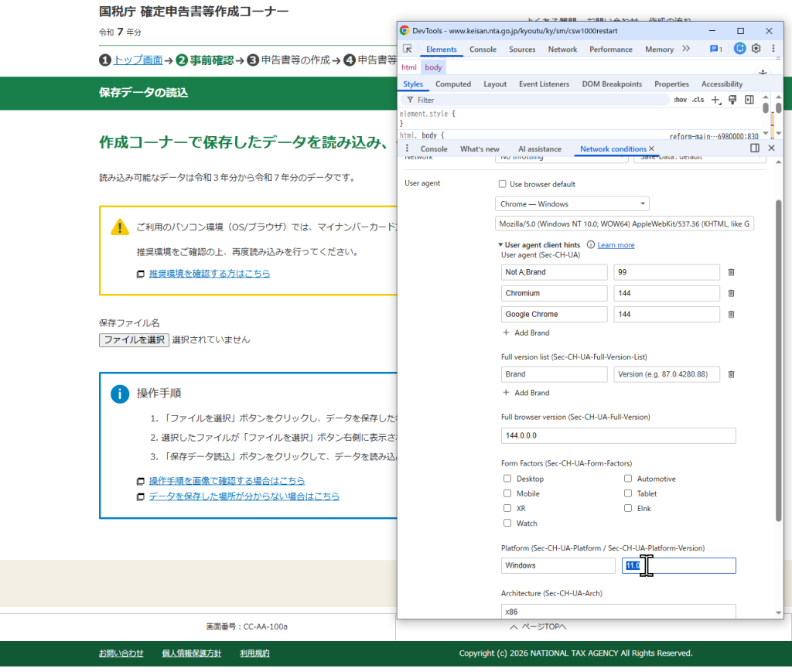Viewport: 792px width, 672px height.
Task: Check the Tablet form factor
Action: (628, 493)
